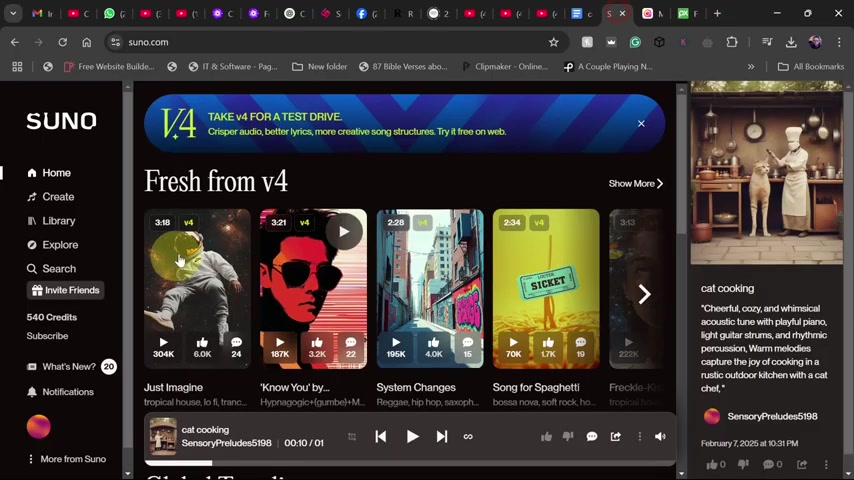Click the main content vertical scrollbar
The width and height of the screenshot is (854, 480).
[x=681, y=163]
